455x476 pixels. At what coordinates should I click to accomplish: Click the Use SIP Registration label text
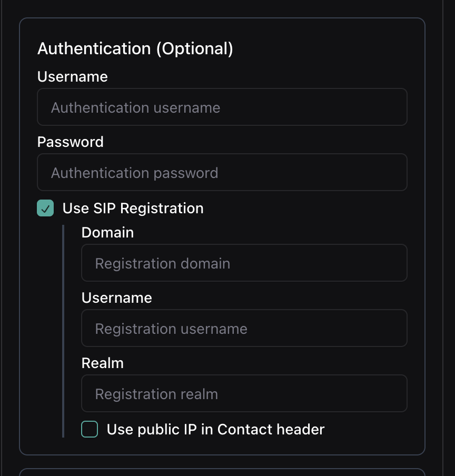click(x=133, y=209)
